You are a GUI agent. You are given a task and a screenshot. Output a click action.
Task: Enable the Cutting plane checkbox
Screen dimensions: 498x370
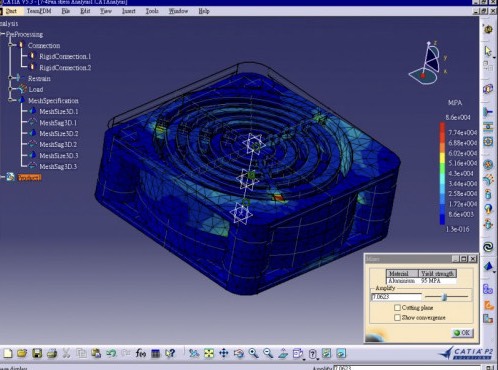397,308
